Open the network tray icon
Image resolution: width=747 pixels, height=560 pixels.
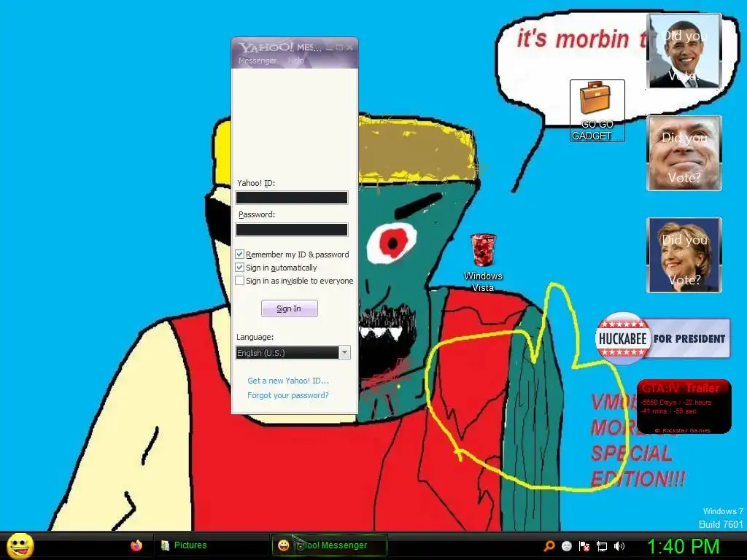pyautogui.click(x=602, y=546)
